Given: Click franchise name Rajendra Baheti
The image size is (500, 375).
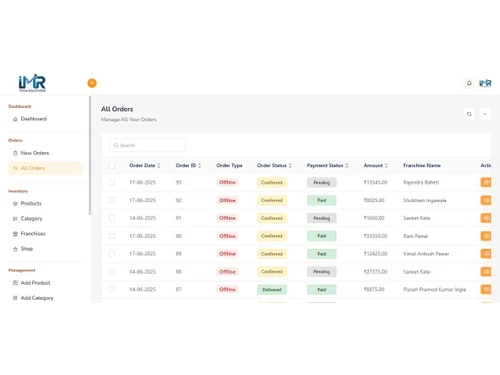Looking at the screenshot, I should 421,182.
